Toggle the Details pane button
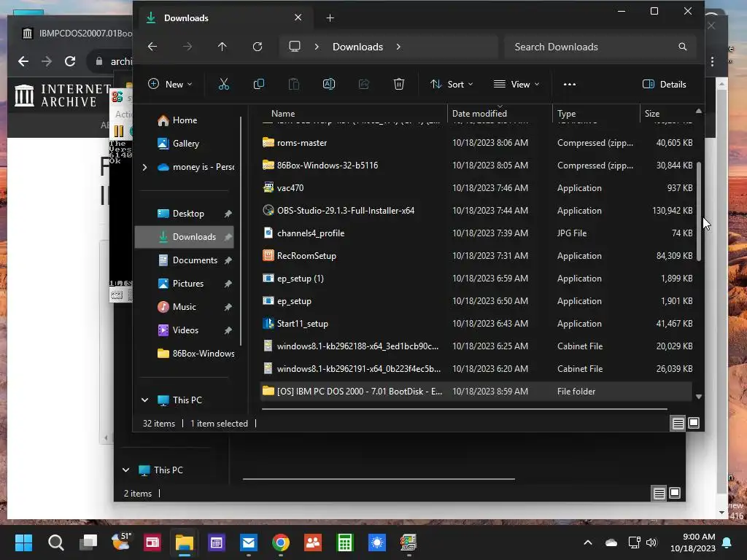The height and width of the screenshot is (560, 747). (664, 85)
